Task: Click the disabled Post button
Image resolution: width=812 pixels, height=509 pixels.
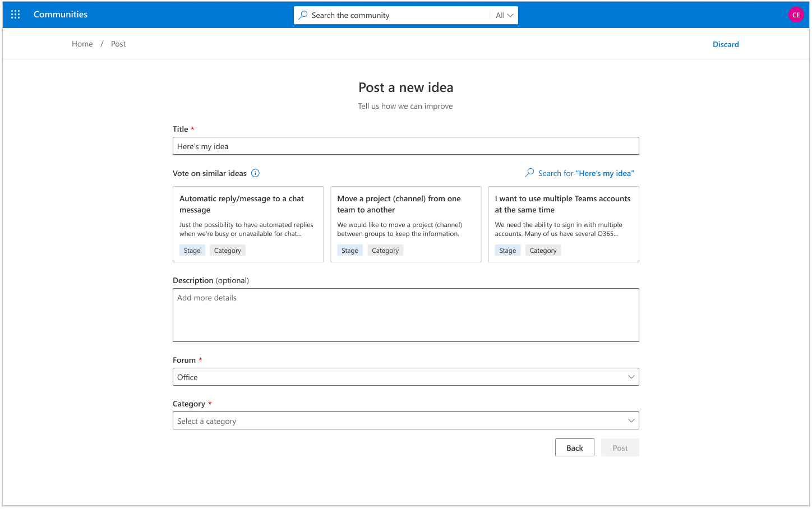Action: pyautogui.click(x=620, y=447)
